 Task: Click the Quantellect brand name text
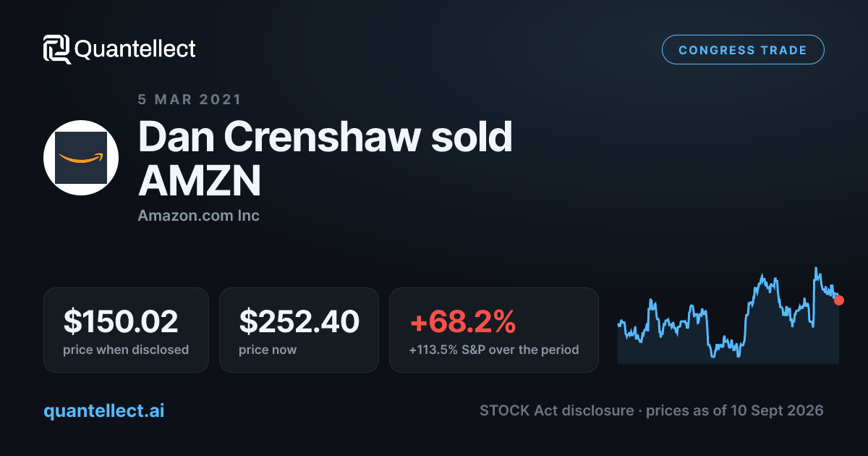coord(135,49)
